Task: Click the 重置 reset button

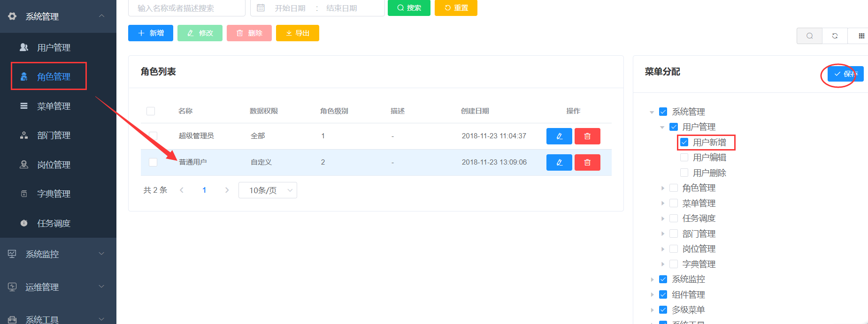Action: [x=456, y=8]
